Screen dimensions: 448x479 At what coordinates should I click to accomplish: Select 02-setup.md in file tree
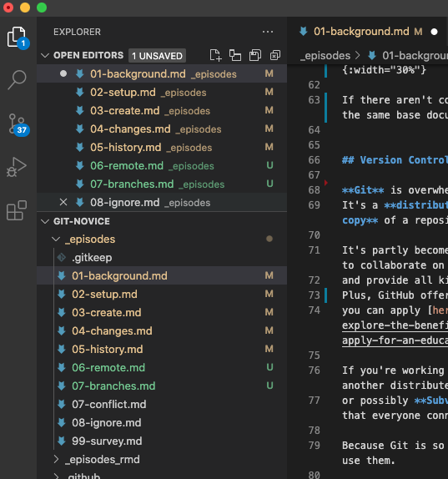[x=162, y=294]
